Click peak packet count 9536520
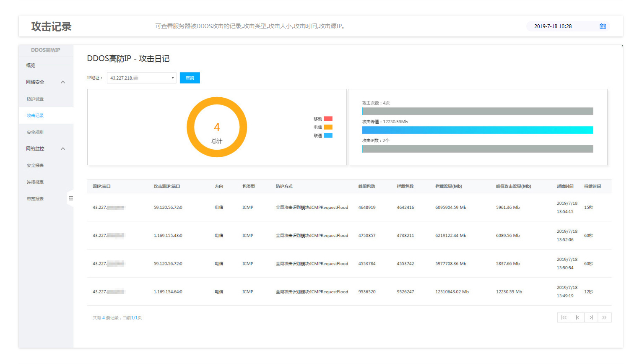The image size is (642, 364). click(x=367, y=292)
